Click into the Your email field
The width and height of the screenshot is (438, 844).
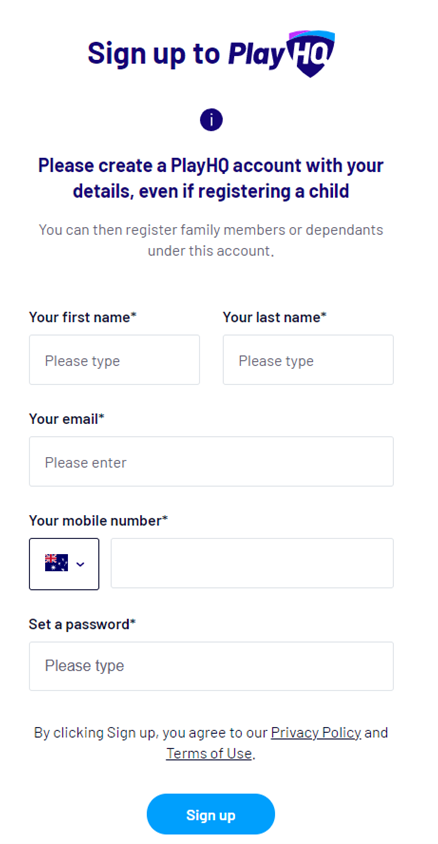click(x=211, y=461)
